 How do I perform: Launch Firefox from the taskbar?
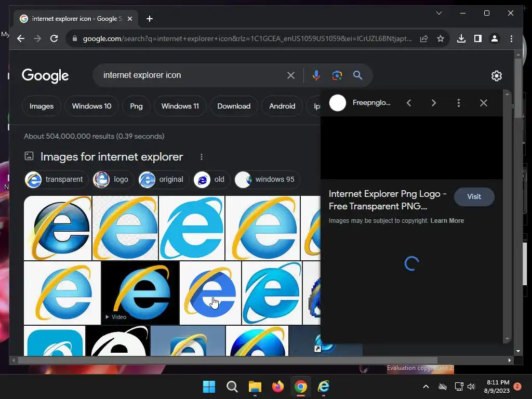pos(278,387)
